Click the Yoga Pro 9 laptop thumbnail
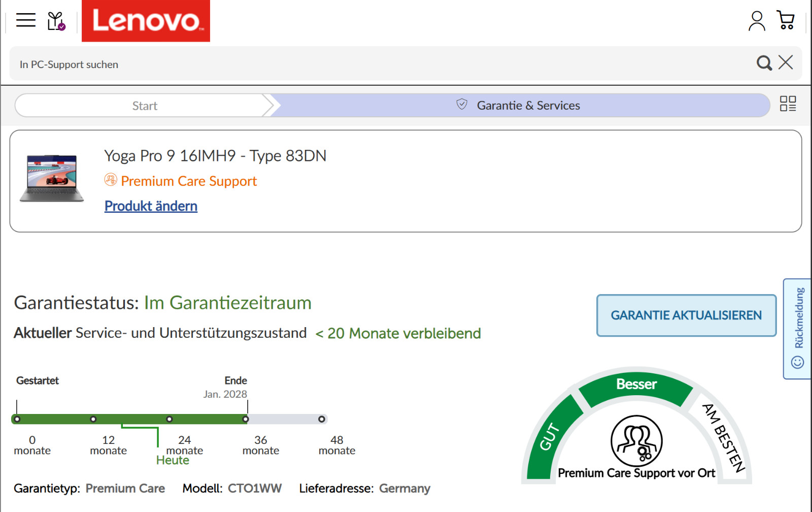Viewport: 812px width, 512px height. tap(52, 179)
